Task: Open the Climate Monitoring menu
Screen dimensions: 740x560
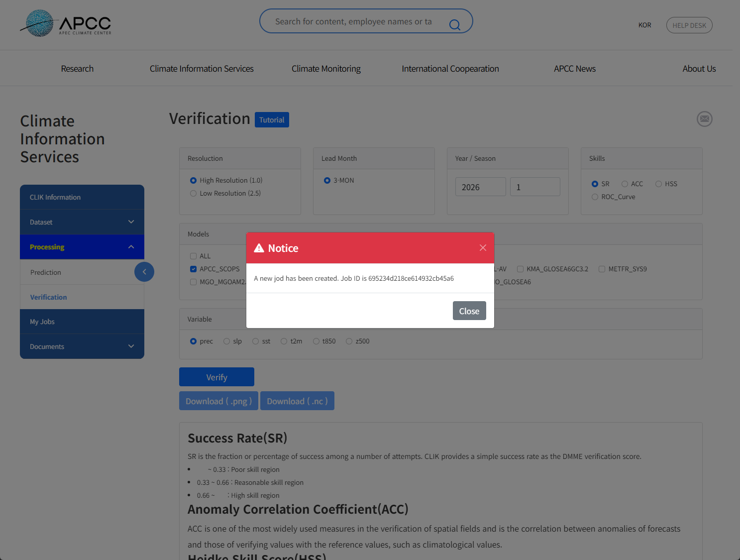Action: (326, 69)
